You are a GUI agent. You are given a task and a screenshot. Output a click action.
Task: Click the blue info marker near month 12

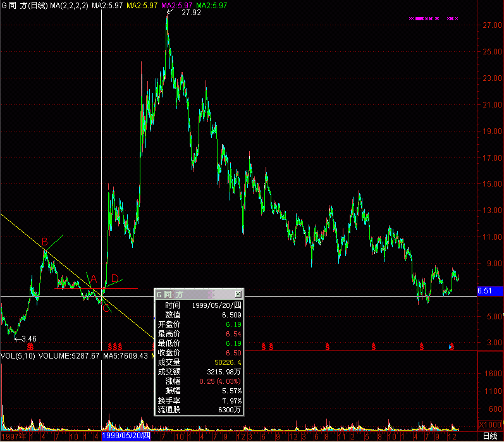click(x=450, y=347)
